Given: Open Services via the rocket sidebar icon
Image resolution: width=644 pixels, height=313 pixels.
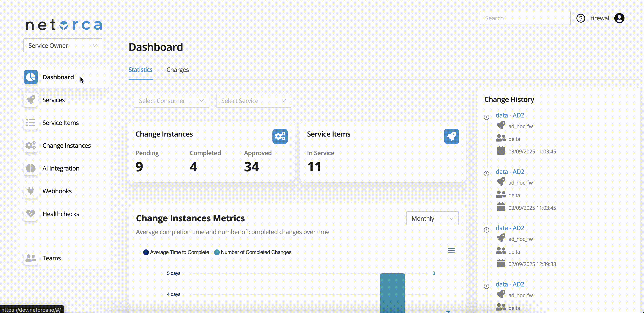Looking at the screenshot, I should (x=30, y=100).
